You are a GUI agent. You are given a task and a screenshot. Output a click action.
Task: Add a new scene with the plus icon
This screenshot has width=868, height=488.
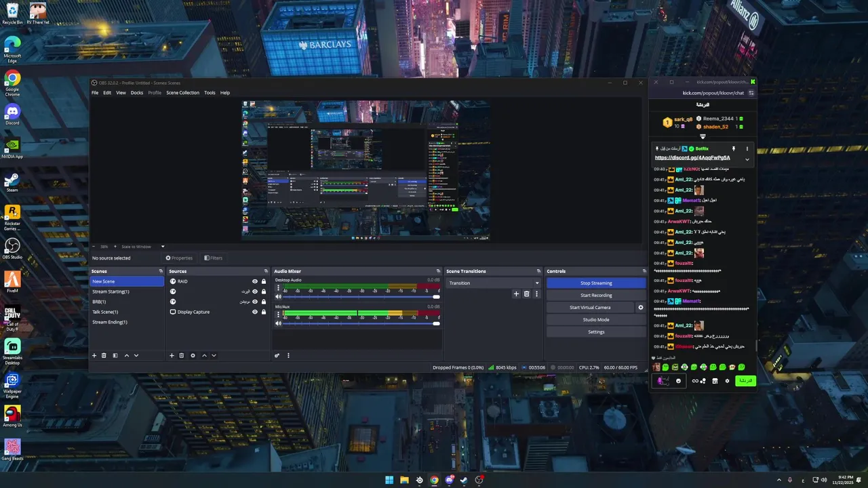point(94,355)
